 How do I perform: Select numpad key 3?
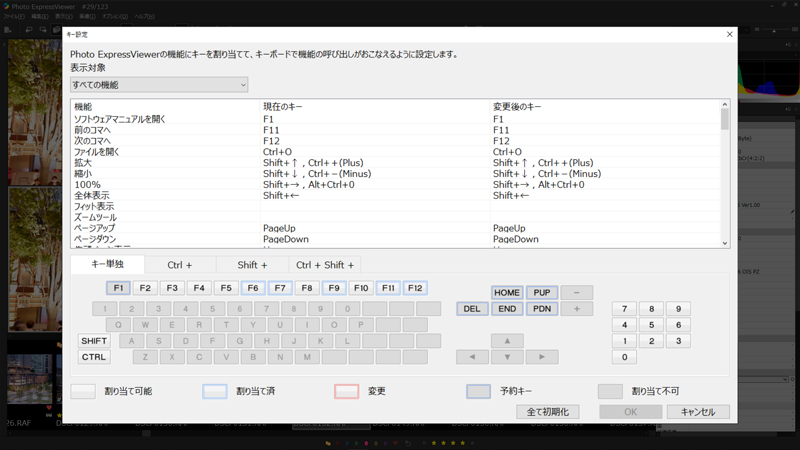click(679, 341)
